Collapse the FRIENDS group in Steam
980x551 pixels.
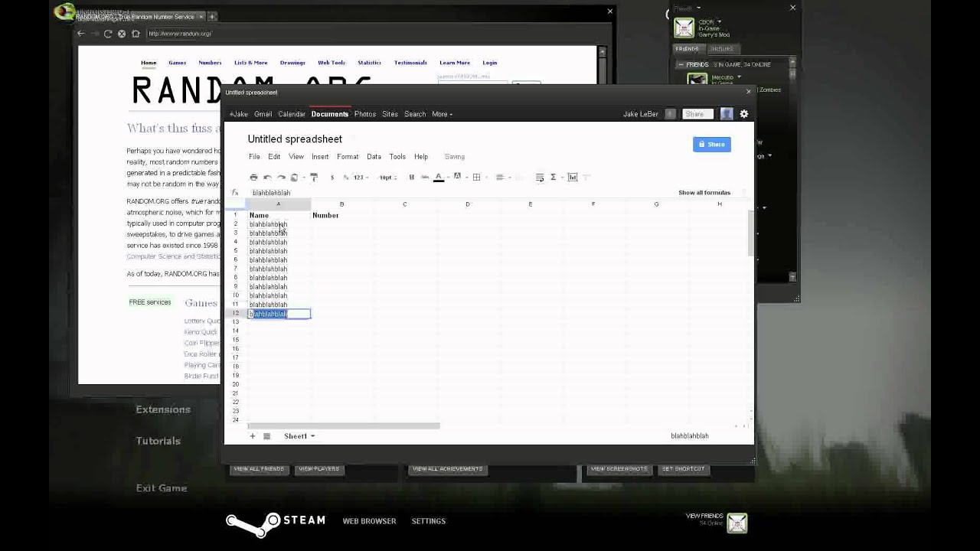(x=681, y=65)
